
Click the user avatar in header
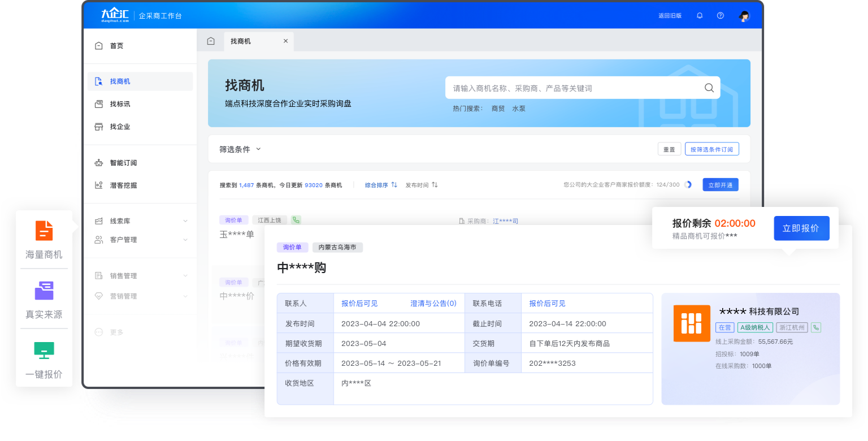click(744, 16)
